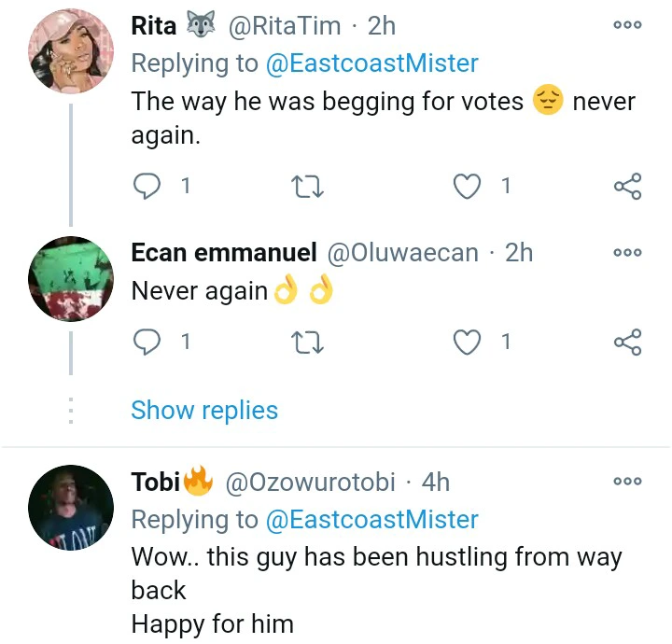Expand thread with Show replies

point(204,410)
